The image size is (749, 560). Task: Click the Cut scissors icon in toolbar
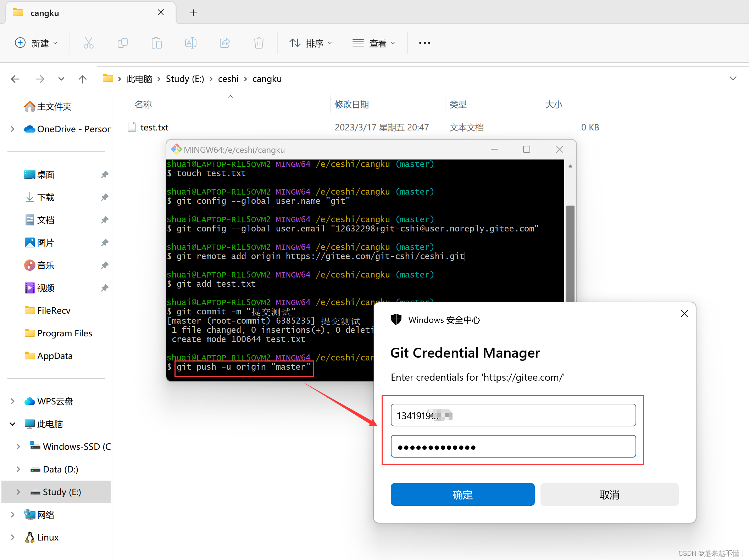click(x=88, y=43)
